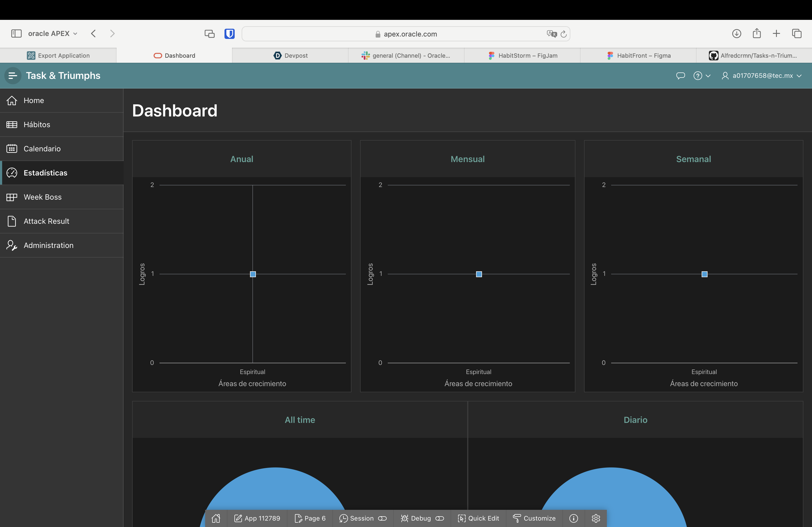
Task: Open Page 6 in developer toolbar
Action: pos(310,518)
